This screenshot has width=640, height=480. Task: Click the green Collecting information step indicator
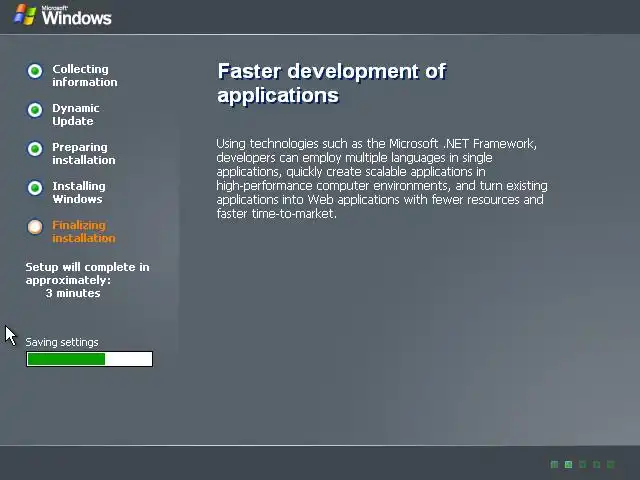(x=35, y=71)
